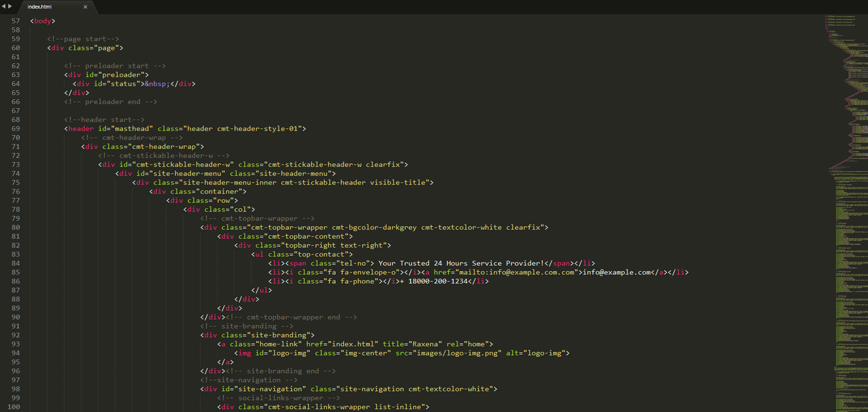Click the id="logo-img" attribute
868x412 pixels.
point(283,353)
